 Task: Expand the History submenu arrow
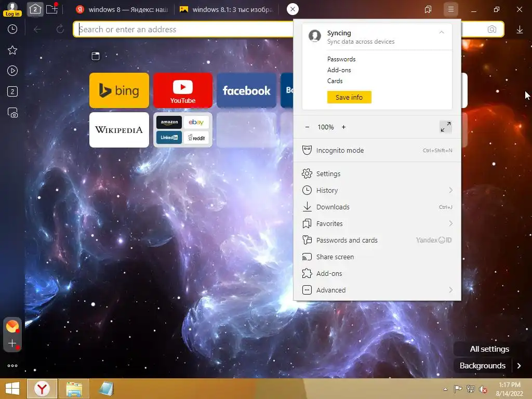(450, 190)
